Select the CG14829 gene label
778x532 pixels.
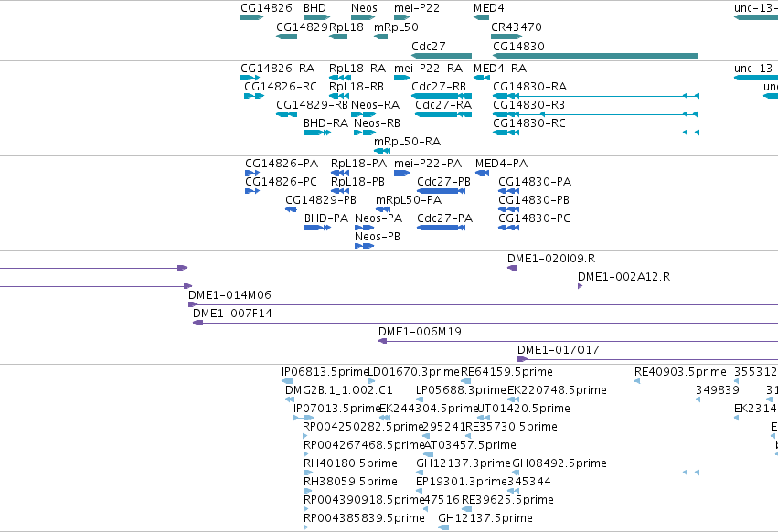point(303,27)
